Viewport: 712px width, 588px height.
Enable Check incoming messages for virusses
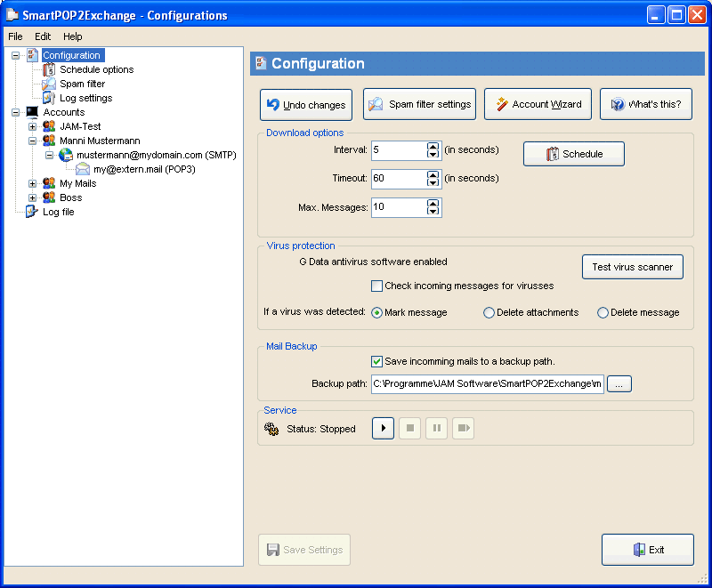[376, 286]
